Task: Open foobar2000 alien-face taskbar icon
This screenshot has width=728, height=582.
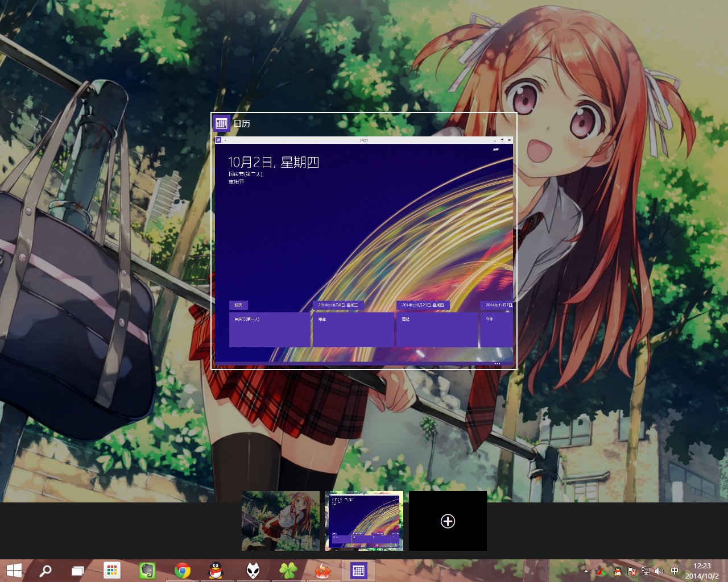Action: (x=253, y=571)
